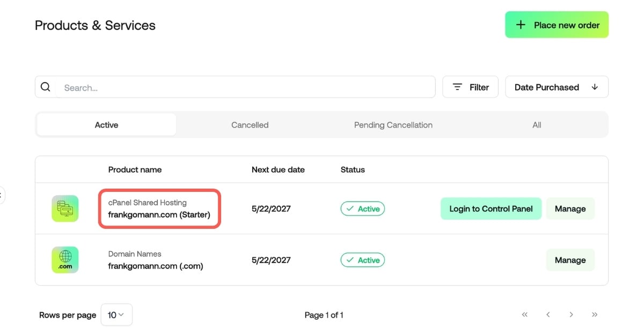The height and width of the screenshot is (336, 644).
Task: Click Place new order button
Action: coord(557,25)
